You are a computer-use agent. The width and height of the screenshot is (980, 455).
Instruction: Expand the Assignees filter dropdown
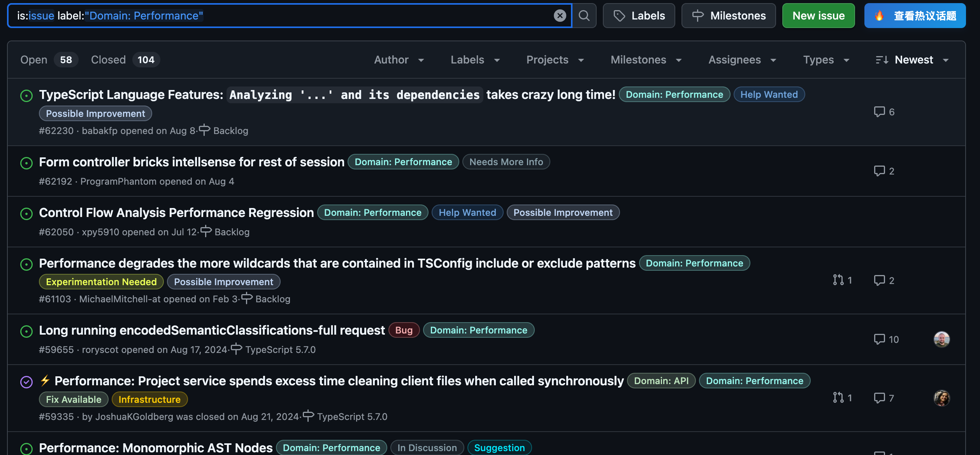(x=742, y=60)
